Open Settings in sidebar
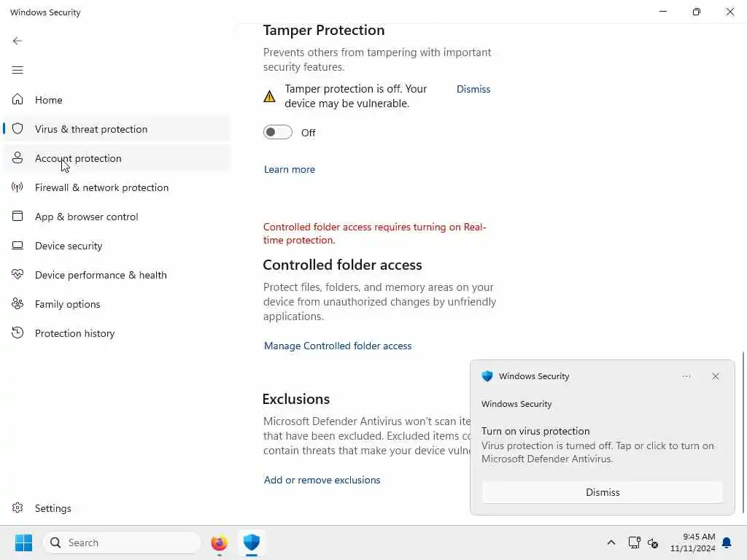Image resolution: width=747 pixels, height=560 pixels. point(117,508)
